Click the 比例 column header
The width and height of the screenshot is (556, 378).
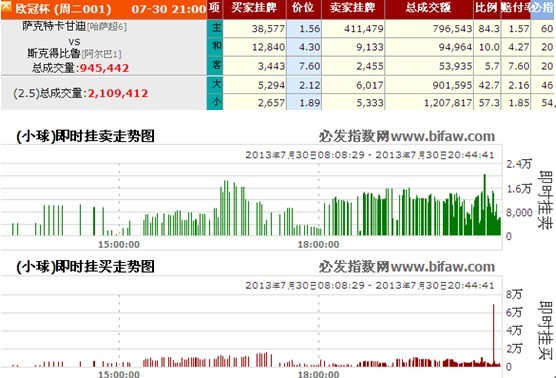pos(487,8)
